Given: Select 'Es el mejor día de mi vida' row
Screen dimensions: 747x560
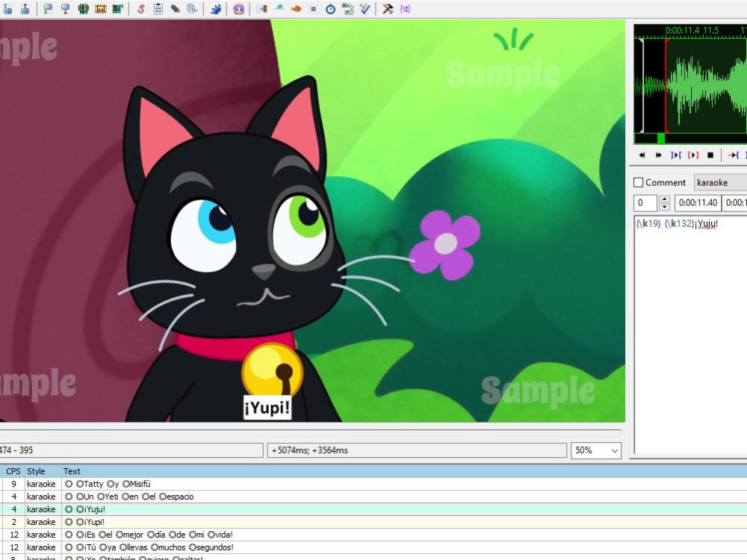Looking at the screenshot, I should coord(373,535).
